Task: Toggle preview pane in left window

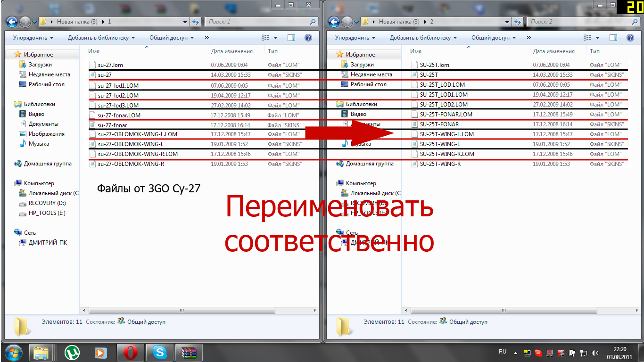Action: [291, 38]
